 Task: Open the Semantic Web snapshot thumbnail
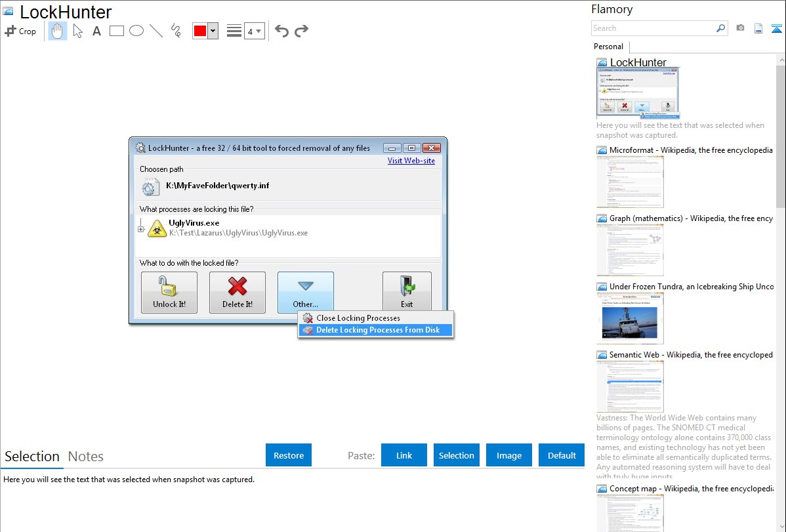[x=630, y=386]
